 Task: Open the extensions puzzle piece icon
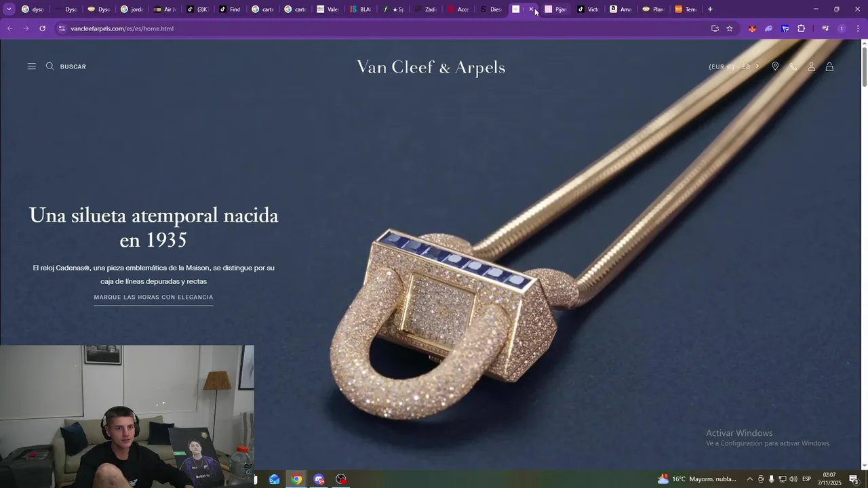tap(802, 28)
